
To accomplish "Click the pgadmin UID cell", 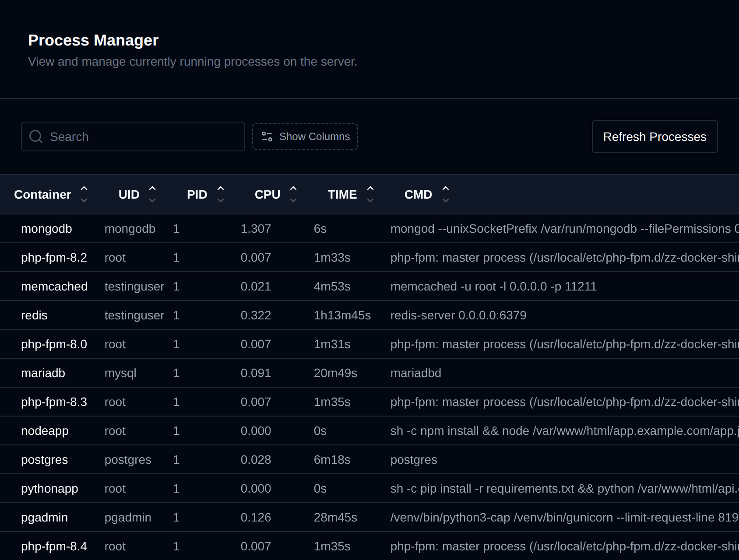I will click(x=128, y=518).
